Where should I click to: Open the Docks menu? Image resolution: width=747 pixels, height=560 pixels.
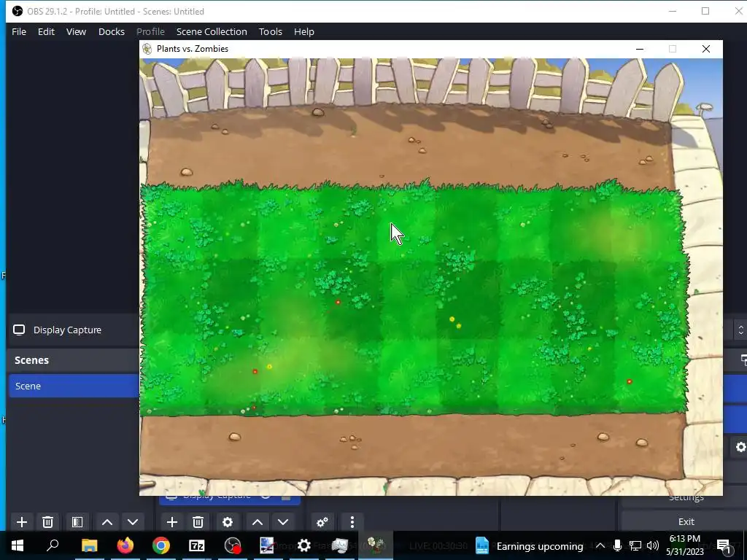pyautogui.click(x=112, y=31)
